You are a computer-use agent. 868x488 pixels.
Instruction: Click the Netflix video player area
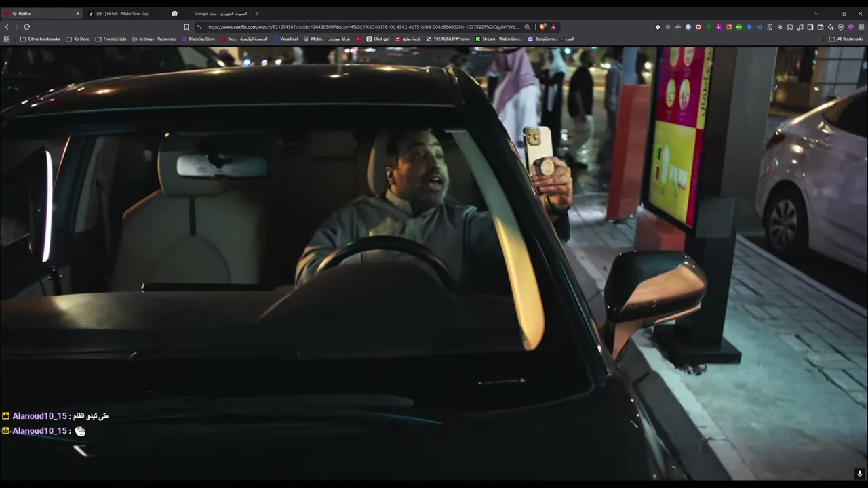pyautogui.click(x=434, y=263)
